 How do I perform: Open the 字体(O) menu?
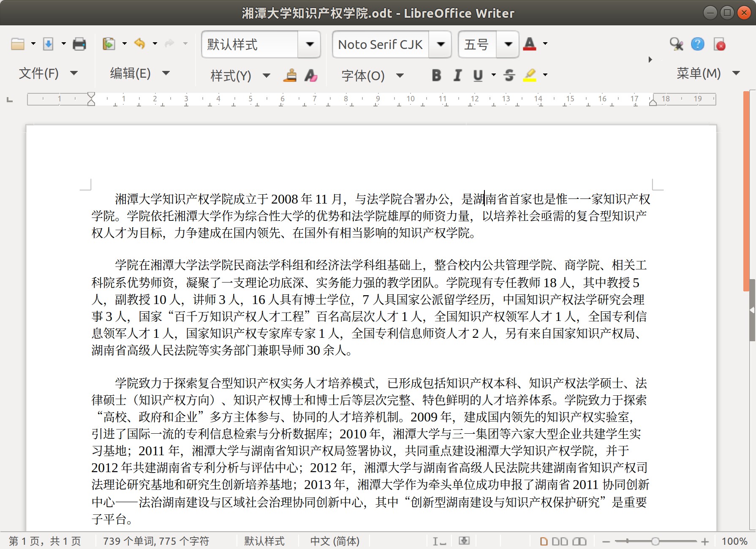(373, 76)
